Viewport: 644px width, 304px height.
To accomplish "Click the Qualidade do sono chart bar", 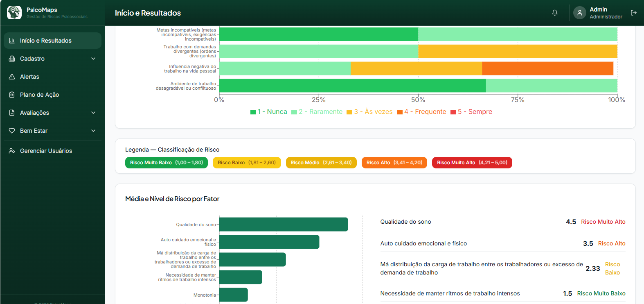I will 283,225.
